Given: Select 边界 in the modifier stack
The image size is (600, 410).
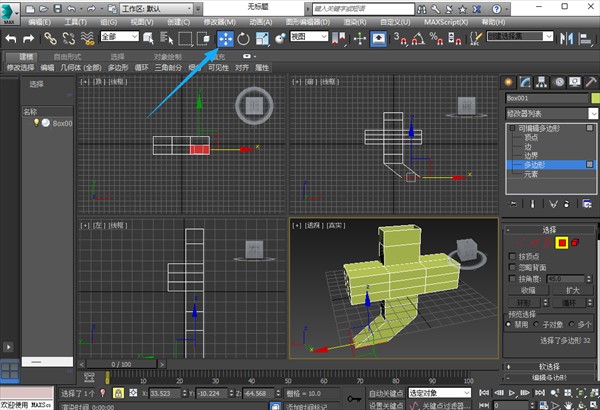Looking at the screenshot, I should [x=532, y=154].
